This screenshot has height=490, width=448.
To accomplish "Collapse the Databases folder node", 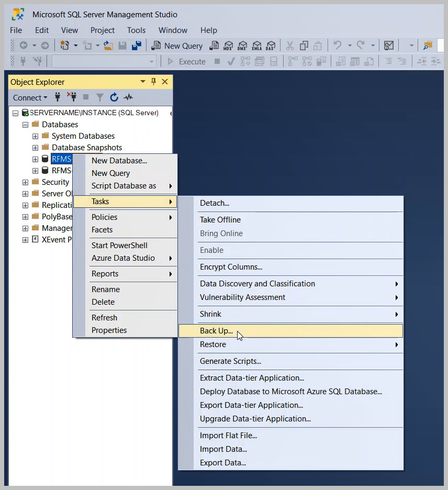I will point(25,125).
